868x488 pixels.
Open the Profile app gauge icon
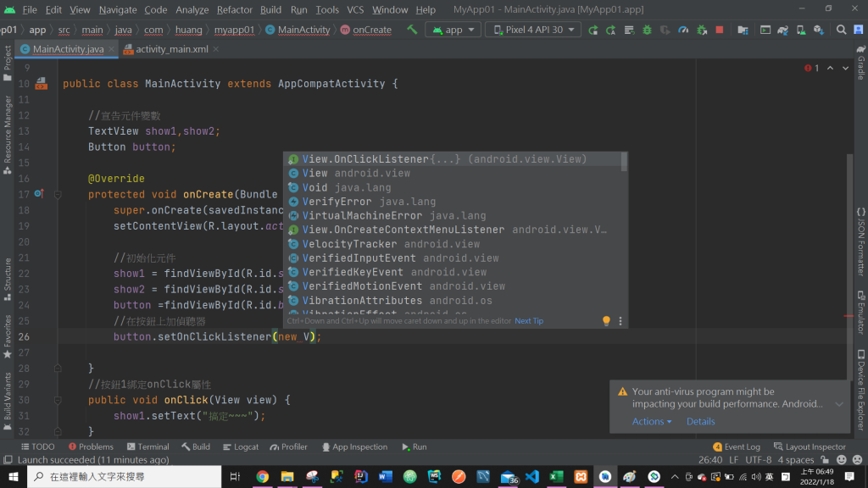(x=683, y=30)
